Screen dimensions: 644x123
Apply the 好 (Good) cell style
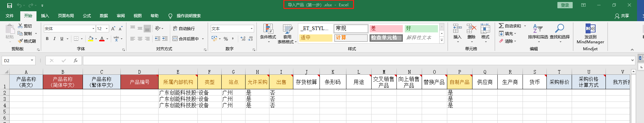tap(421, 28)
